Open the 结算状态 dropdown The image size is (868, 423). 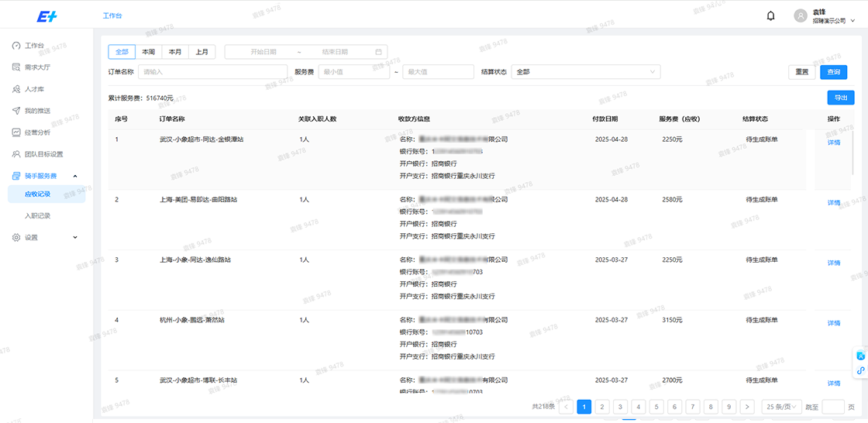click(586, 72)
